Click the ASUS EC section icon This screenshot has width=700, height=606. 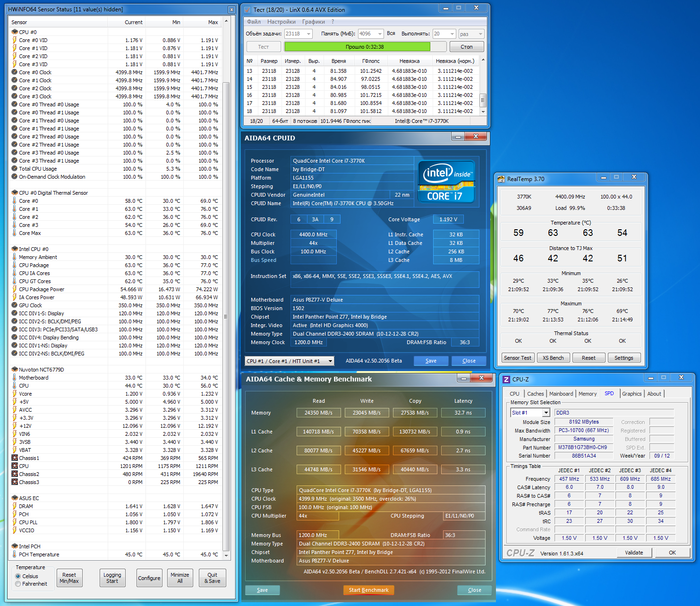point(15,498)
